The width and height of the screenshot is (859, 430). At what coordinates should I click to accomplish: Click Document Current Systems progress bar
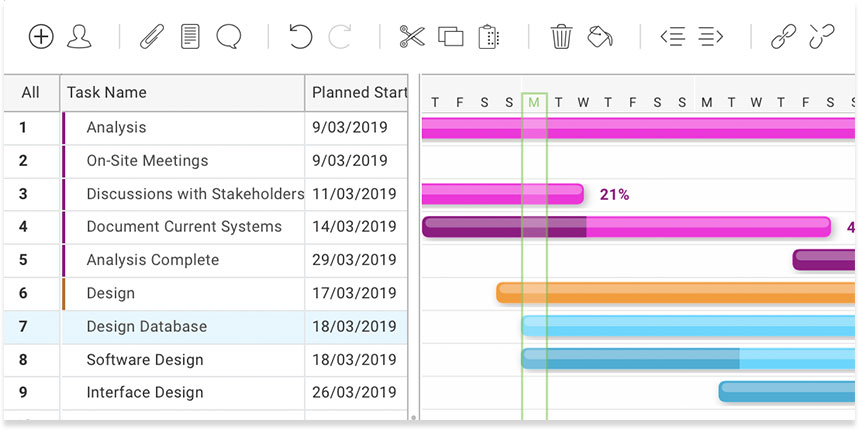tap(626, 227)
